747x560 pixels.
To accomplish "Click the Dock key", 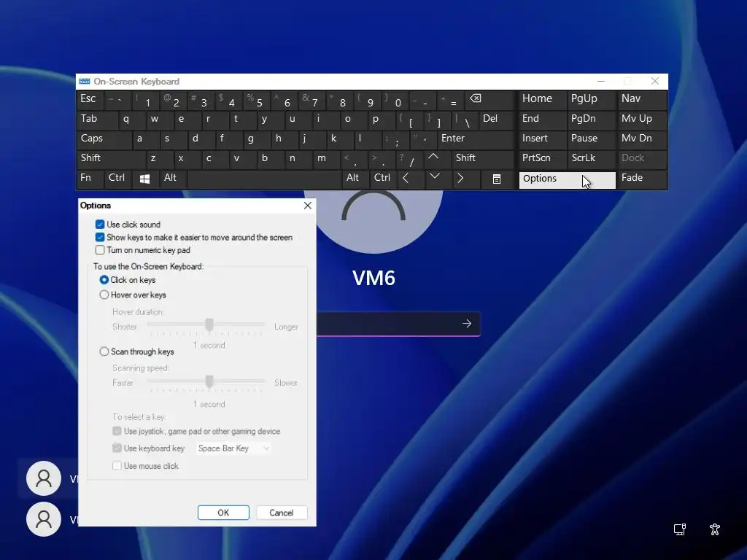I will pos(642,160).
